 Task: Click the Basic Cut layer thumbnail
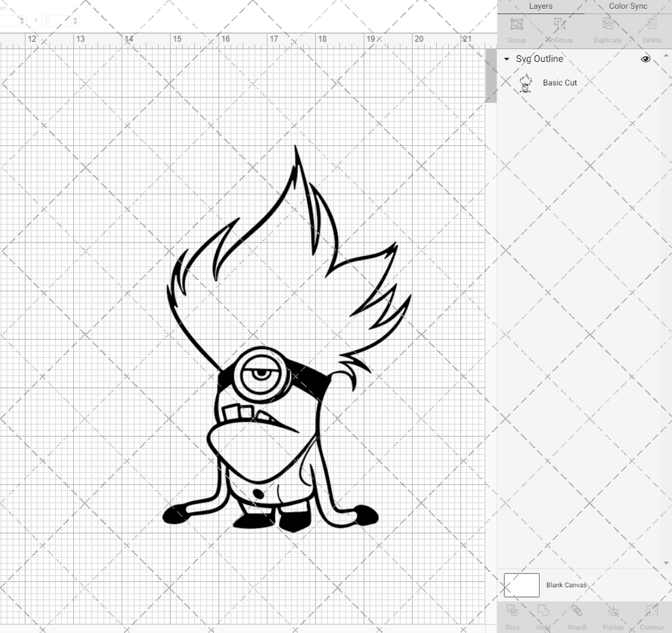click(x=525, y=82)
